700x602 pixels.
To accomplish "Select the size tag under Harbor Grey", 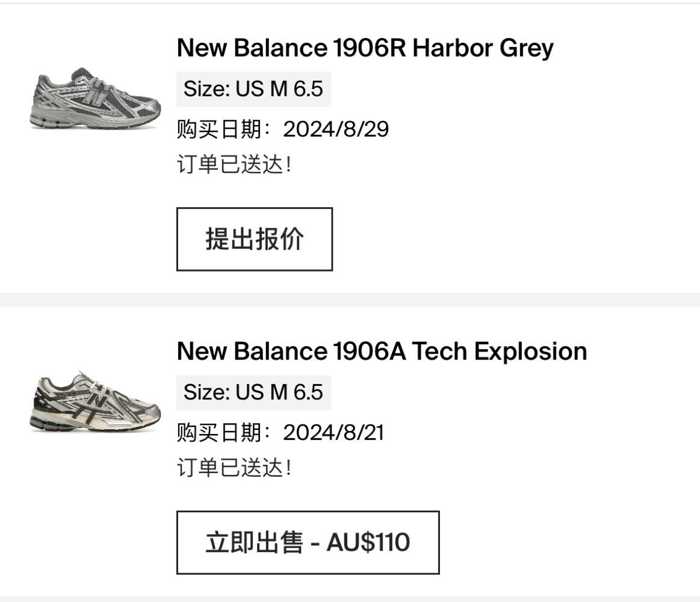I will (x=253, y=89).
